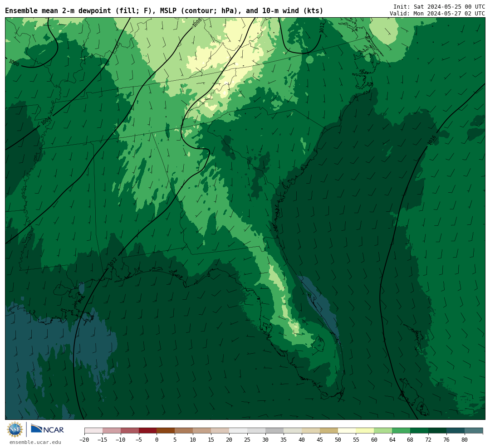Open the ensemble.ucar.edu link text

[35, 442]
